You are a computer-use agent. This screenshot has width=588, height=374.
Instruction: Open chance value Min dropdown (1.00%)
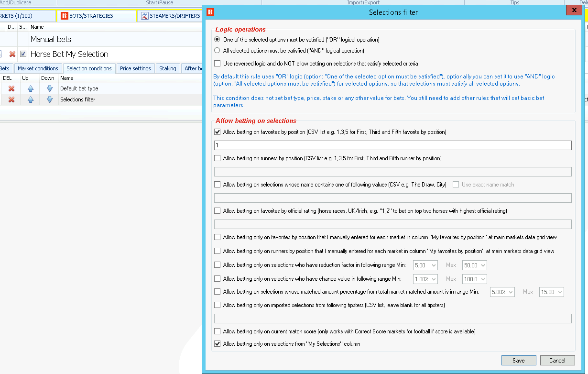[x=425, y=279]
